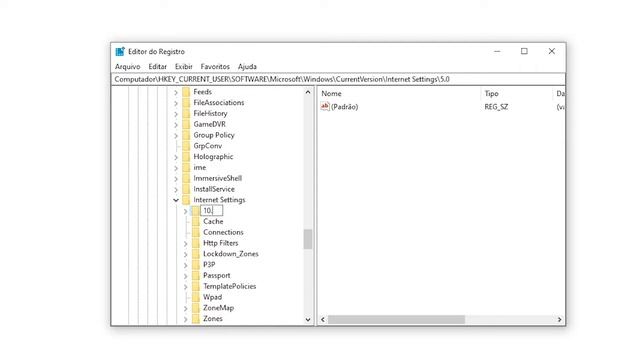Select the GrpConv key label
The image size is (640, 360).
coord(208,146)
